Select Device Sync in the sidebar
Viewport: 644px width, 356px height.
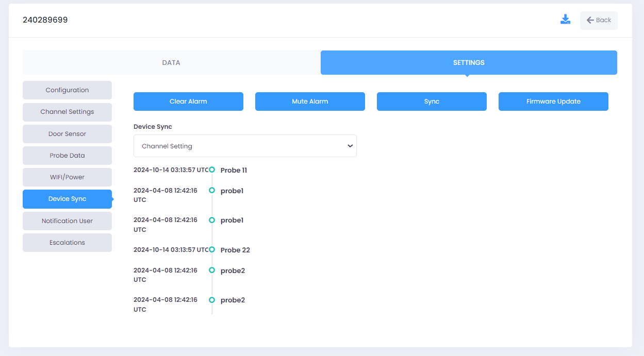(x=67, y=199)
